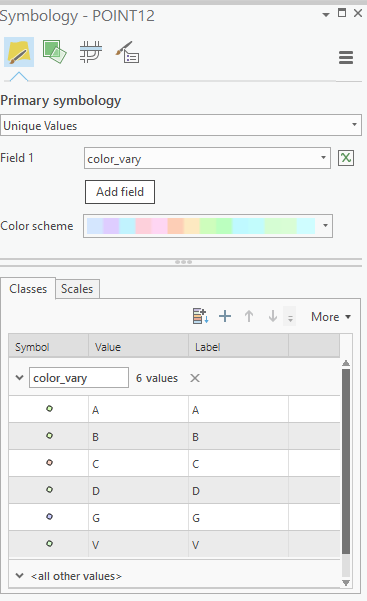Open the Symbol layer drawing tab icon
This screenshot has height=601, width=367.
pos(91,52)
